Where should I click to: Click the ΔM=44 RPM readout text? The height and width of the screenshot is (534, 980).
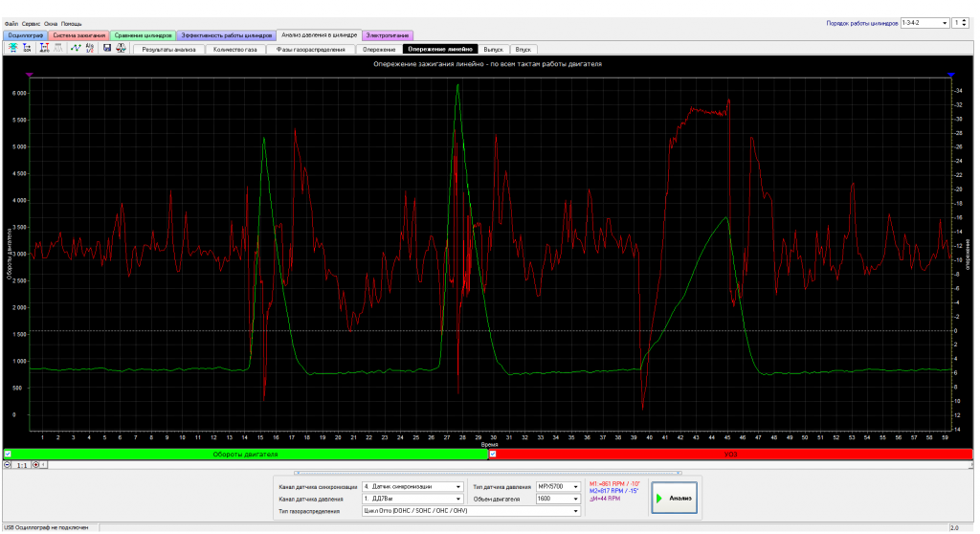click(x=605, y=499)
